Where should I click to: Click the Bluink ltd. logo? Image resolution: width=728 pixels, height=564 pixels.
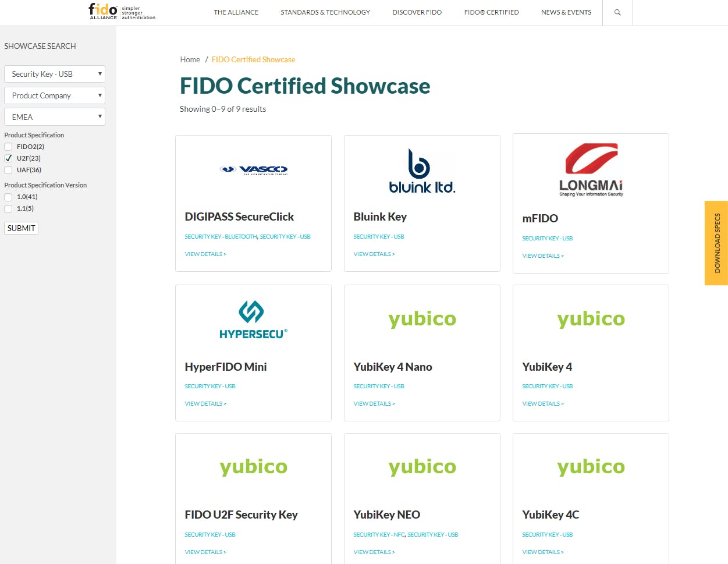[x=422, y=171]
